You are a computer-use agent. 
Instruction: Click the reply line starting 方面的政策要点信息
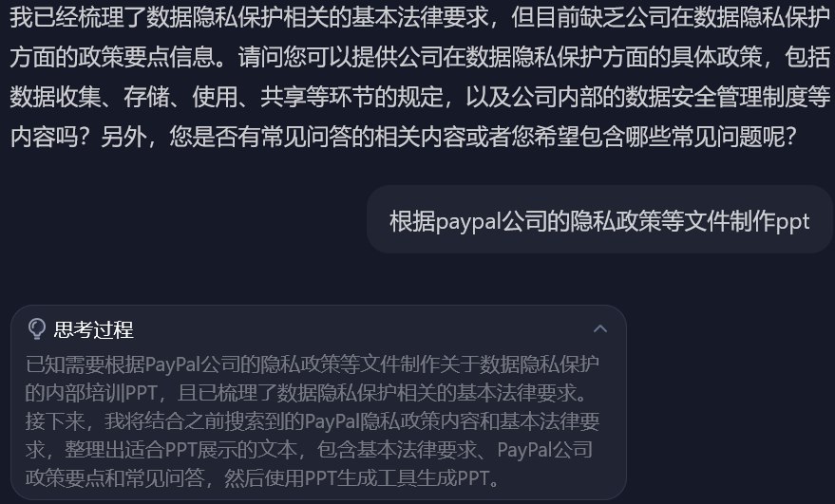point(420,56)
